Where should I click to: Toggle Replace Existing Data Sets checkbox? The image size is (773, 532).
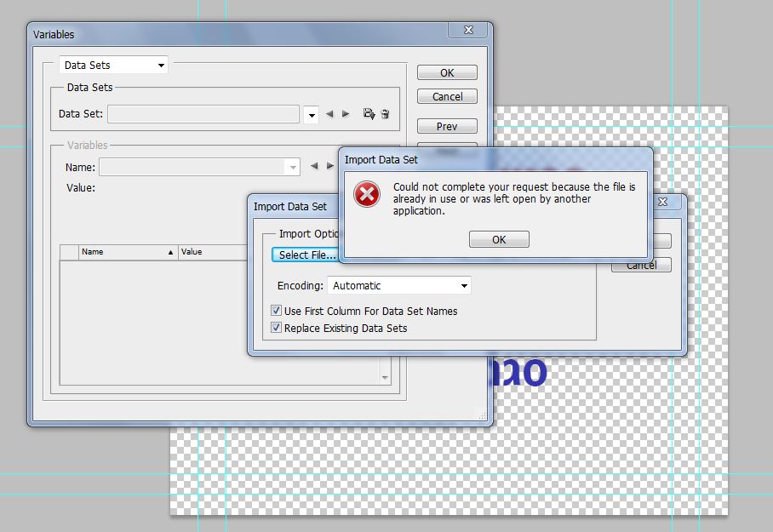coord(276,328)
